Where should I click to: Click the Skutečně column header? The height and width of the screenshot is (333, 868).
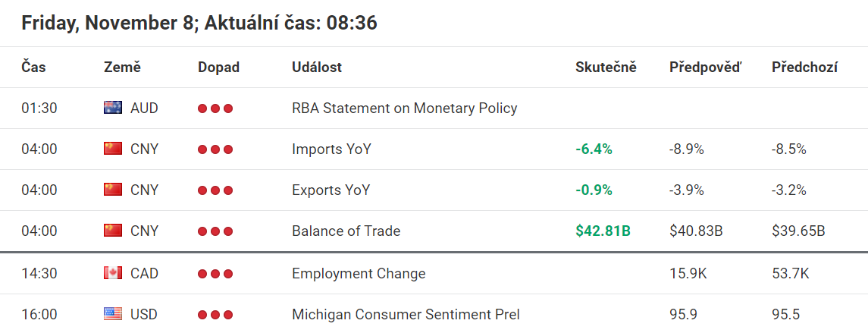point(606,67)
